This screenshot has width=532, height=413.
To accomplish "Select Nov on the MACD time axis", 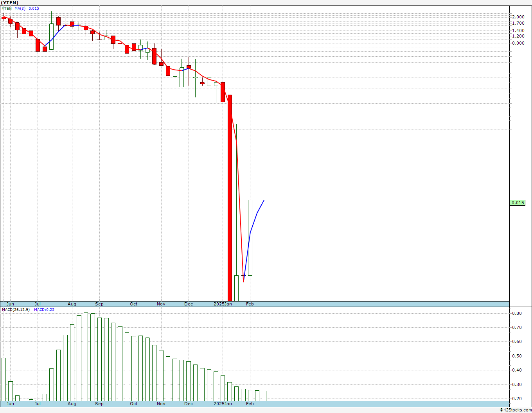I will 161,404.
